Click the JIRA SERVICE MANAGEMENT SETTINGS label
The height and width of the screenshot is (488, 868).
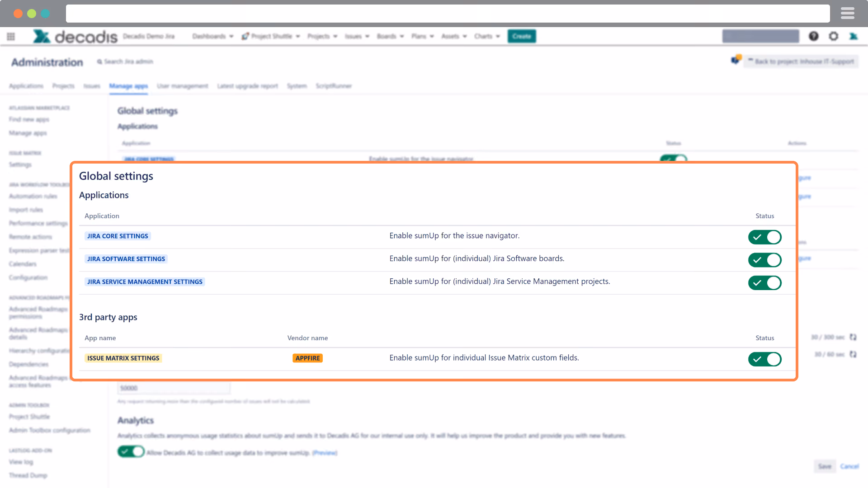coord(145,282)
